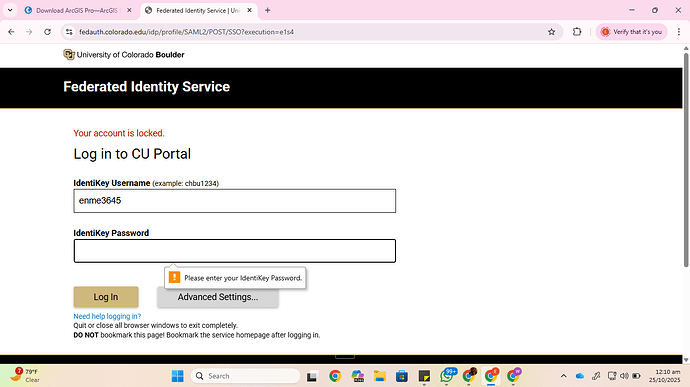This screenshot has height=387, width=690.
Task: Click the Verify that it's you button
Action: (631, 32)
